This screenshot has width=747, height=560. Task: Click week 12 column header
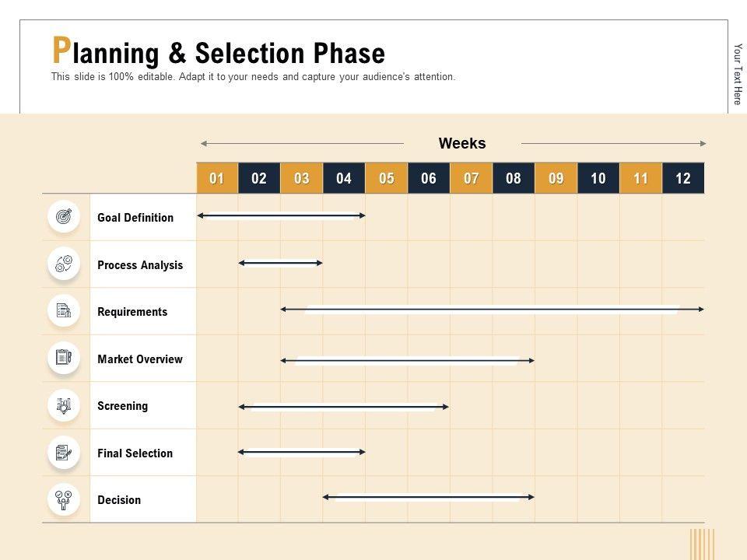coord(683,178)
